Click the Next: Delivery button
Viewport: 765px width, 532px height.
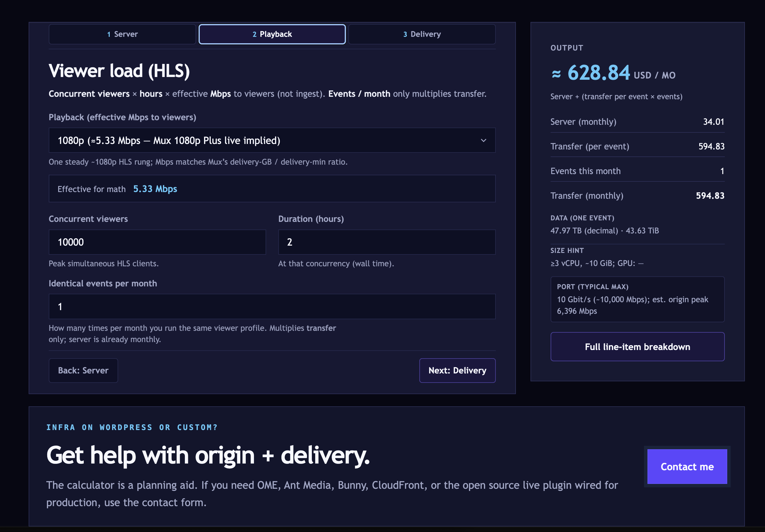click(457, 370)
